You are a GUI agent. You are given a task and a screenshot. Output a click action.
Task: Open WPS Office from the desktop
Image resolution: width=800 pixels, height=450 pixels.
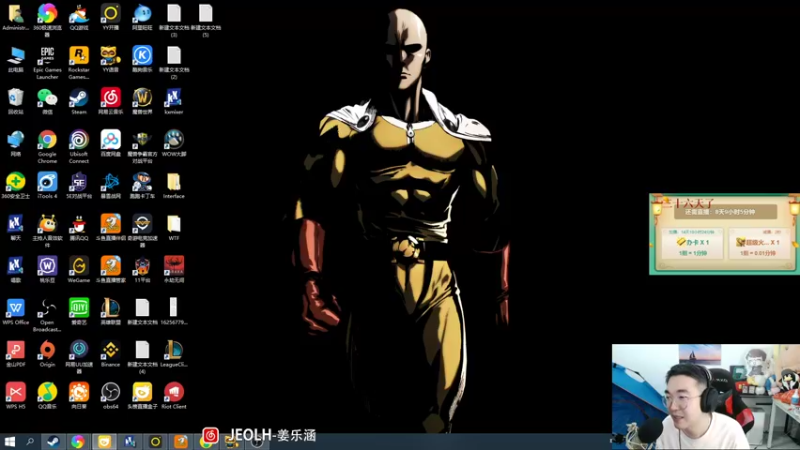pyautogui.click(x=15, y=312)
